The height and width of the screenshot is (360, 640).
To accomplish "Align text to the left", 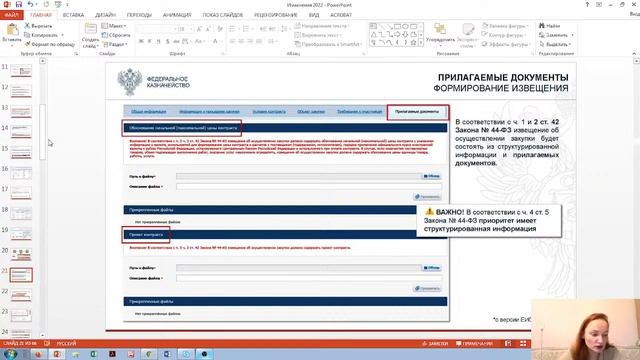I will pyautogui.click(x=232, y=41).
